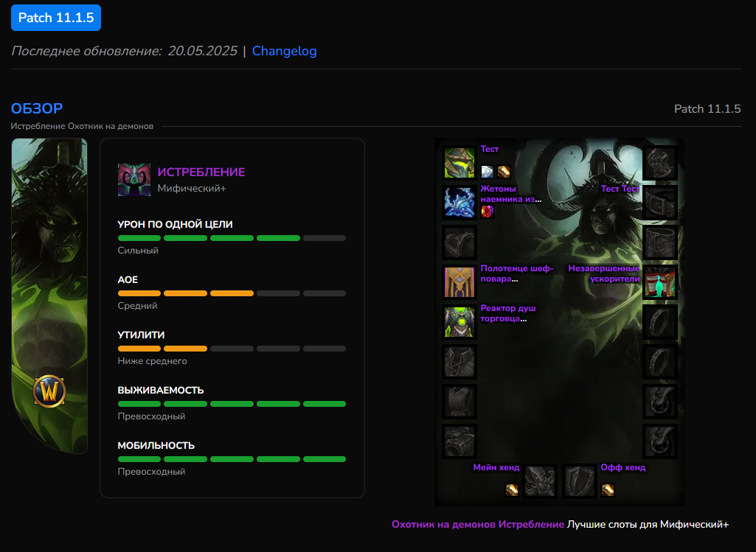756x552 pixels.
Task: Open the Охотник на демонов Истребление caption link
Action: point(478,524)
